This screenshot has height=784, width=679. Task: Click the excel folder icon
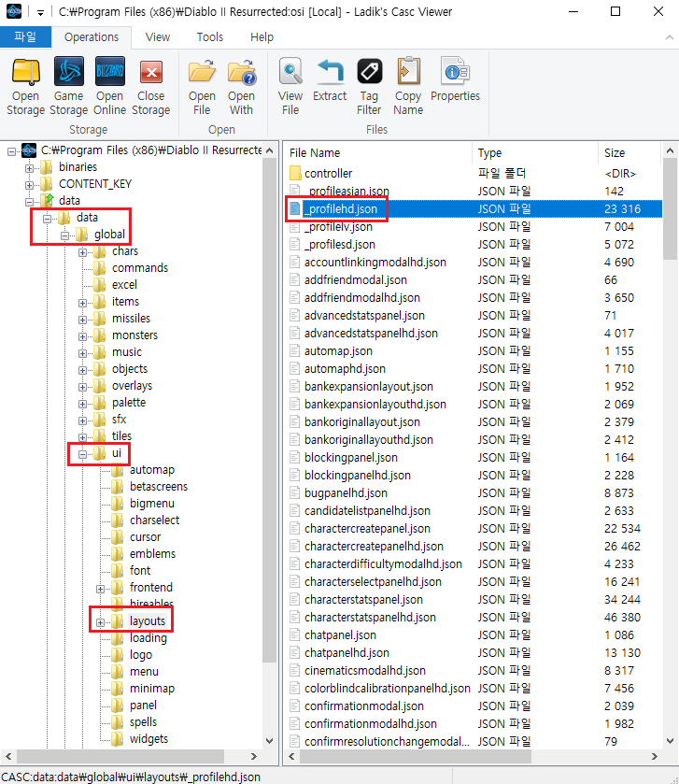(x=100, y=284)
